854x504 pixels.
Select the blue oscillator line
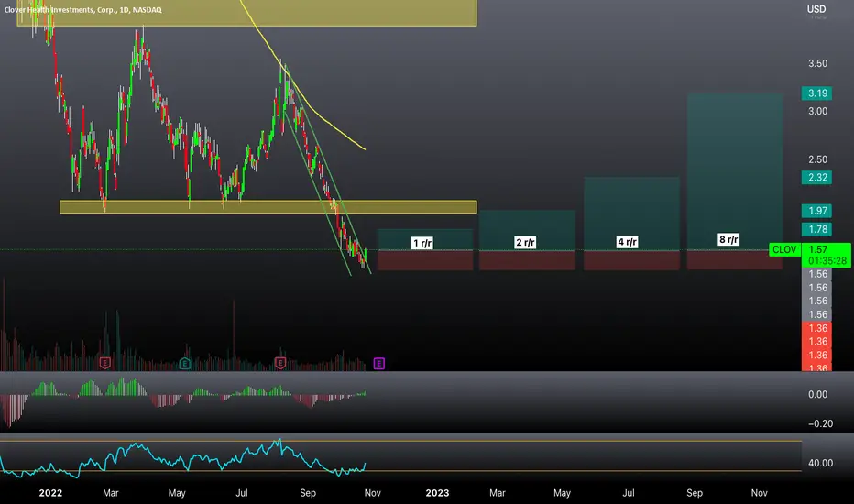pos(182,459)
